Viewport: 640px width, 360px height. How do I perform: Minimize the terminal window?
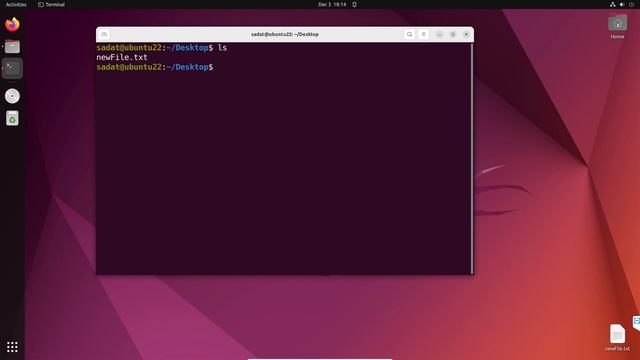point(439,34)
